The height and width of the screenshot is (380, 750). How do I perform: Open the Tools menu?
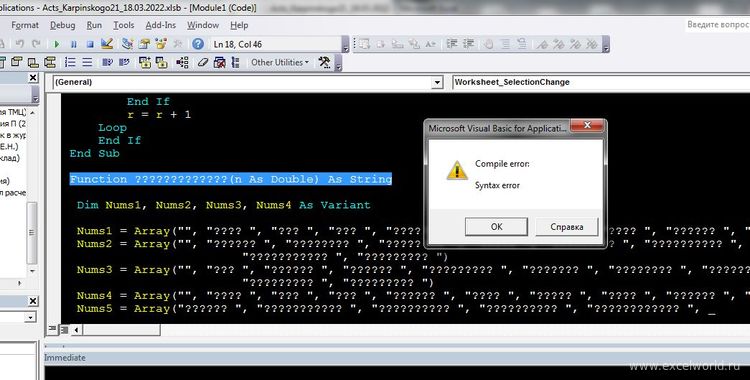123,25
